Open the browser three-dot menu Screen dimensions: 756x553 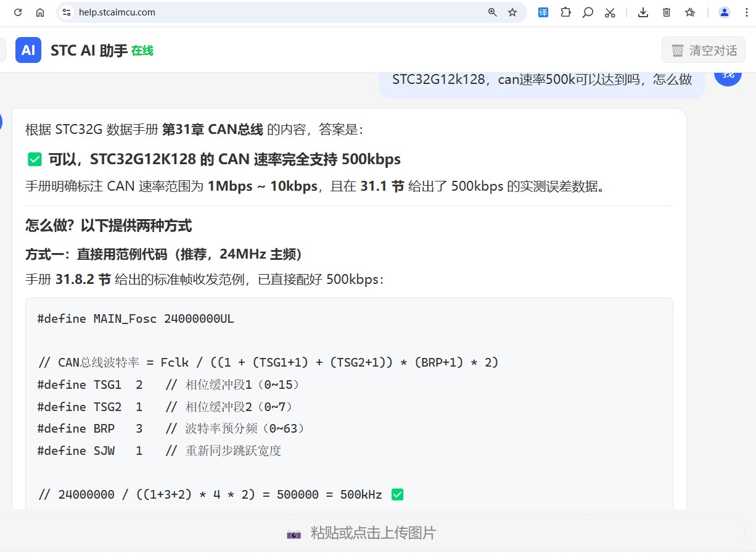pyautogui.click(x=747, y=12)
